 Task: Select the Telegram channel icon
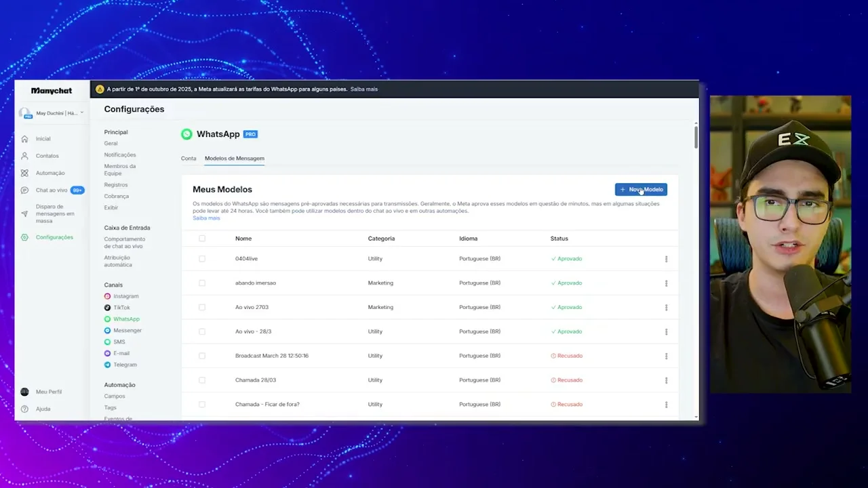click(107, 365)
